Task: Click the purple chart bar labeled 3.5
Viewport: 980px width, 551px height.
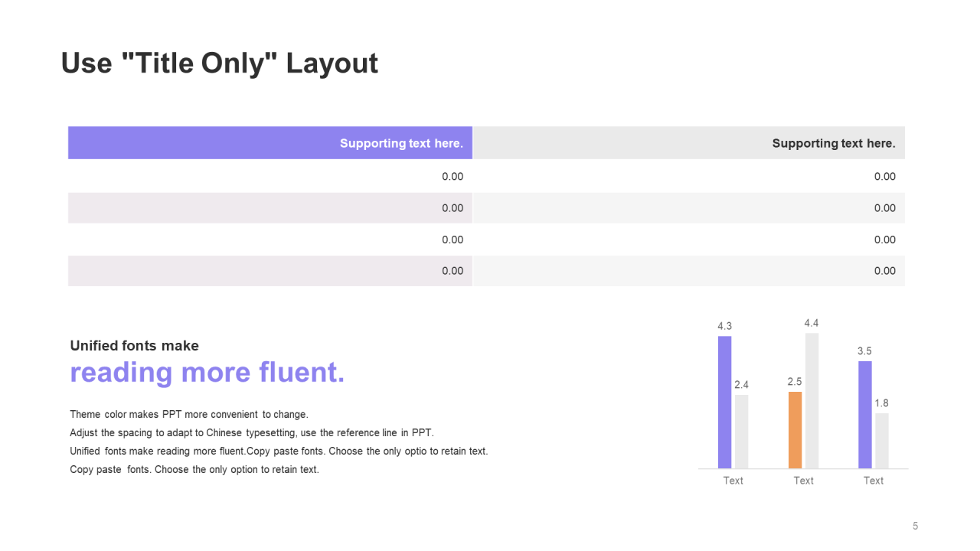Action: pos(865,414)
